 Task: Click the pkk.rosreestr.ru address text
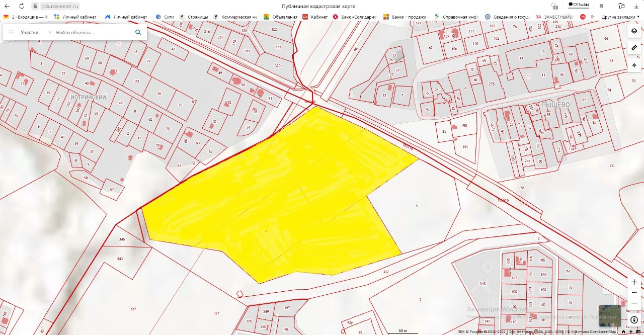[x=60, y=6]
